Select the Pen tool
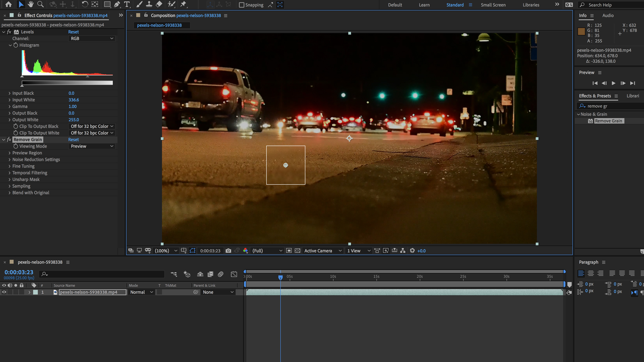This screenshot has width=644, height=362. 117,4
